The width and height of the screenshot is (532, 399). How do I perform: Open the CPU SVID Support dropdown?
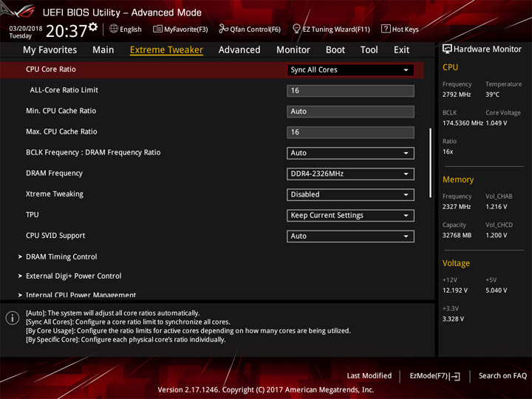(350, 236)
